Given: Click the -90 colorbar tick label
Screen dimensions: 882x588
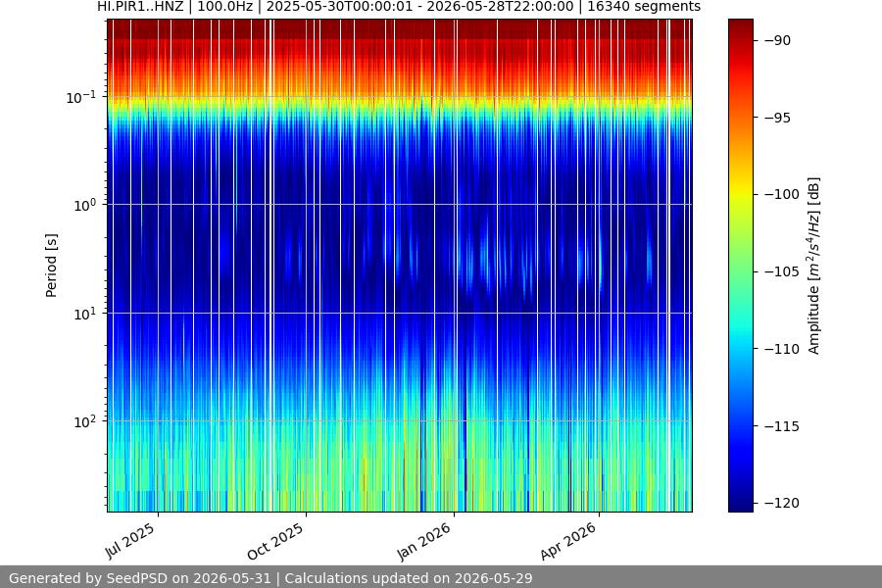Looking at the screenshot, I should tap(777, 40).
